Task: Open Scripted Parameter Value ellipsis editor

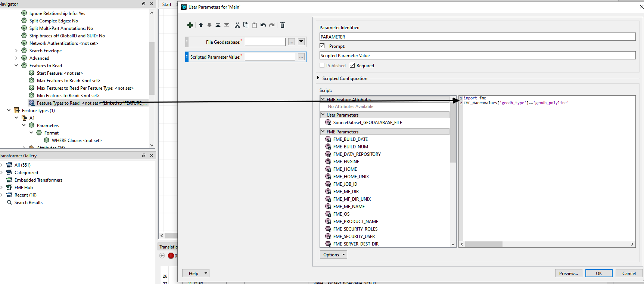Action: (301, 57)
